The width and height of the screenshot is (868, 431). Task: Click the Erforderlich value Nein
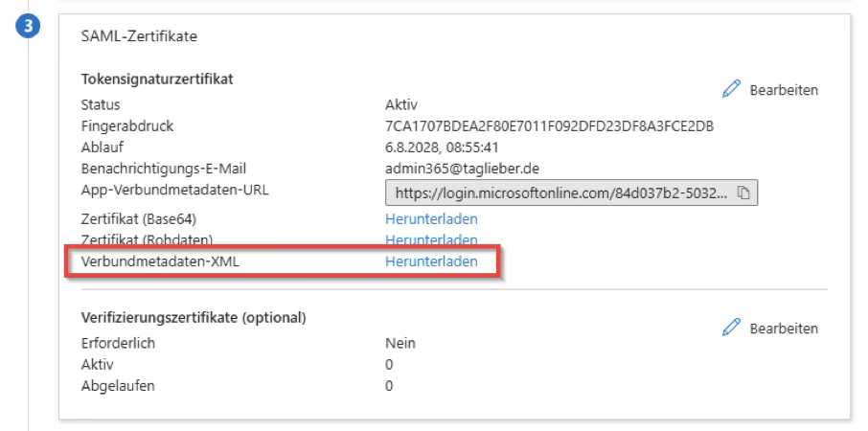[x=400, y=343]
